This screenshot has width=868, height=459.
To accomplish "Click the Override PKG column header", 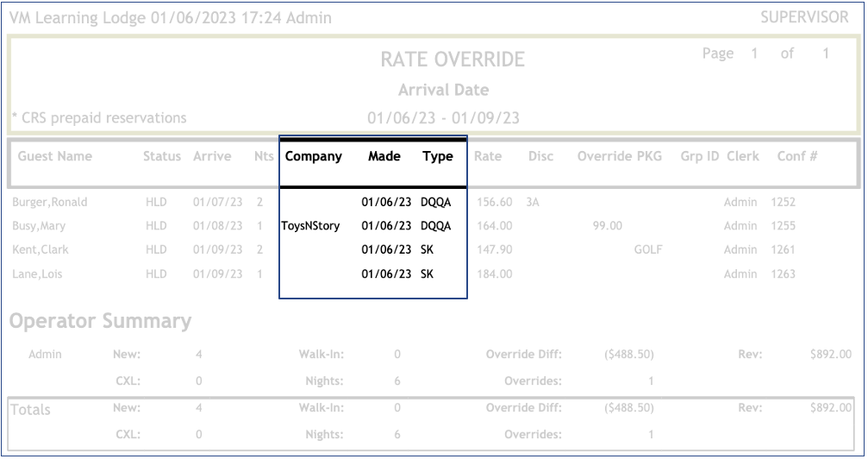I will click(x=619, y=156).
